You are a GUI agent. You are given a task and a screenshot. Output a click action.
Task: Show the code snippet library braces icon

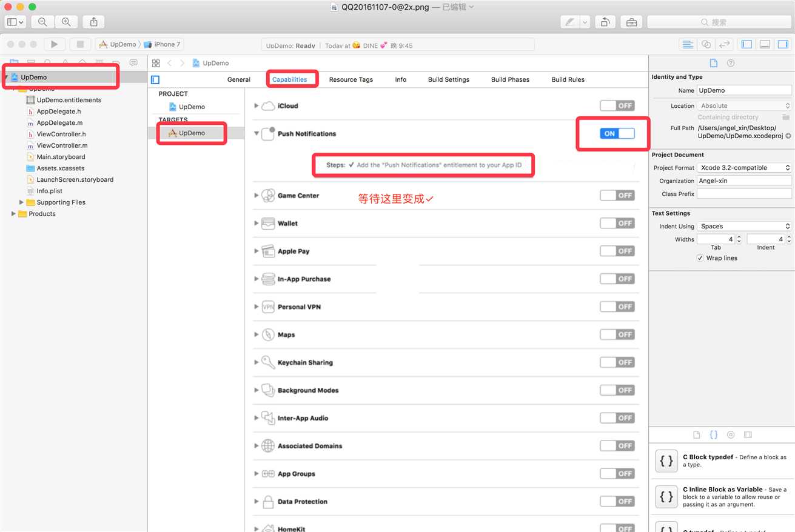point(714,435)
